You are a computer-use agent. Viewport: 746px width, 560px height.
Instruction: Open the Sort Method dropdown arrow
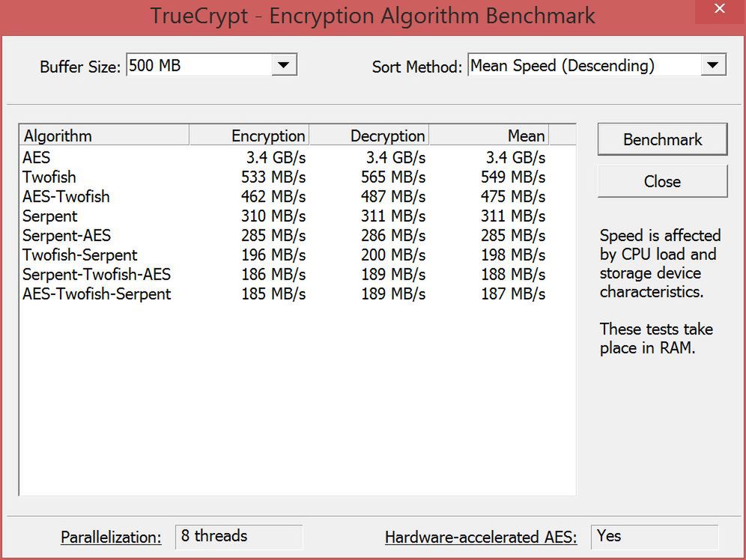[x=713, y=65]
